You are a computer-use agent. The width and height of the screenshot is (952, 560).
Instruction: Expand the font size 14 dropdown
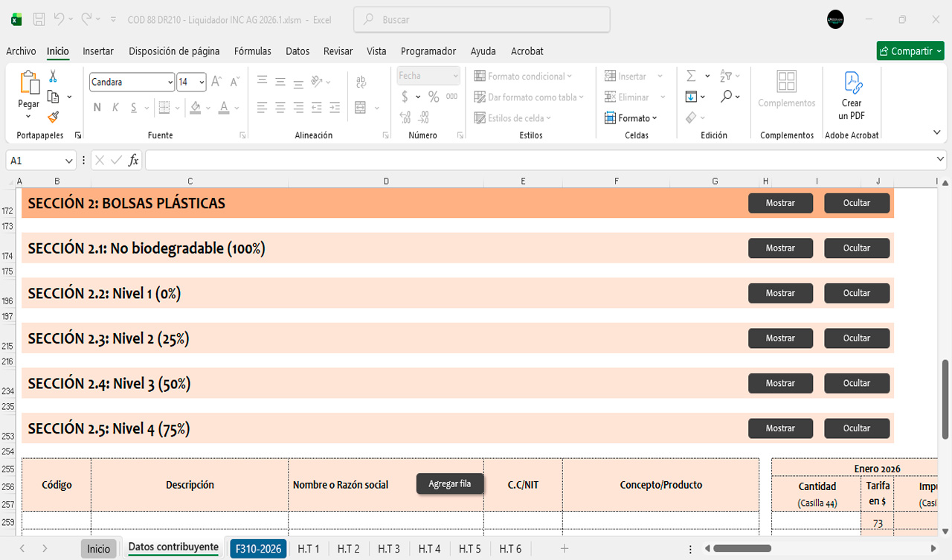(x=201, y=83)
